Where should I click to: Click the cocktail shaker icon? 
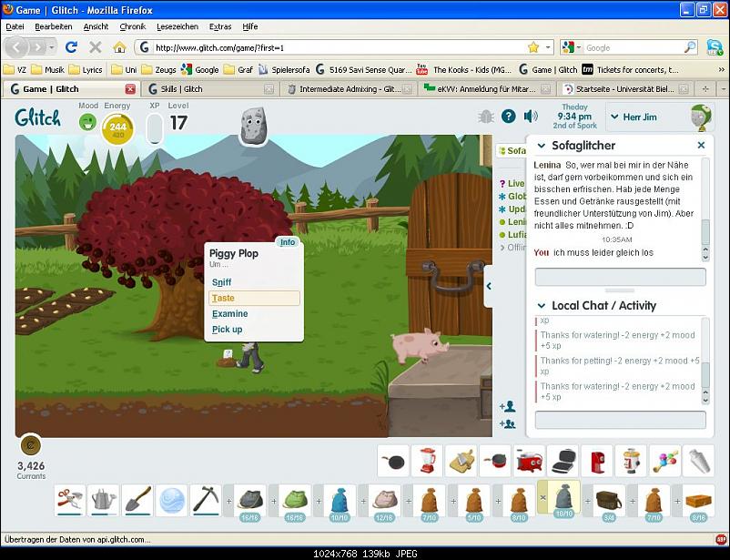(x=697, y=461)
